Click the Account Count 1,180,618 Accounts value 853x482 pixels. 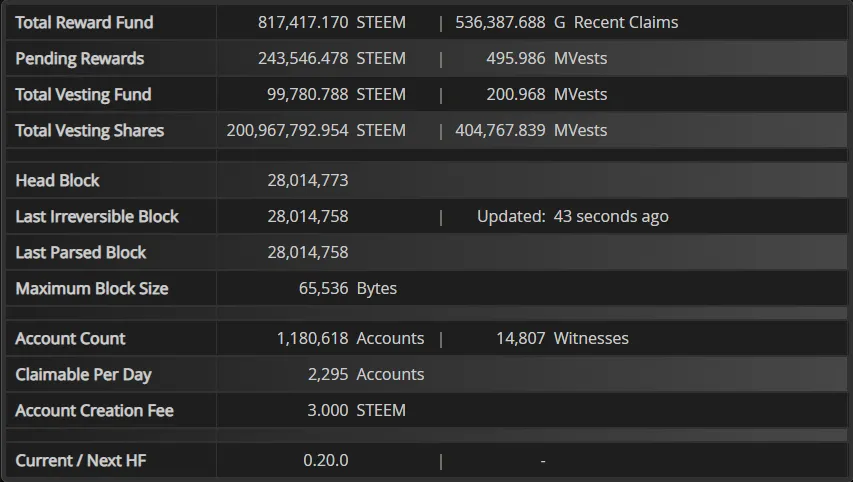point(350,338)
